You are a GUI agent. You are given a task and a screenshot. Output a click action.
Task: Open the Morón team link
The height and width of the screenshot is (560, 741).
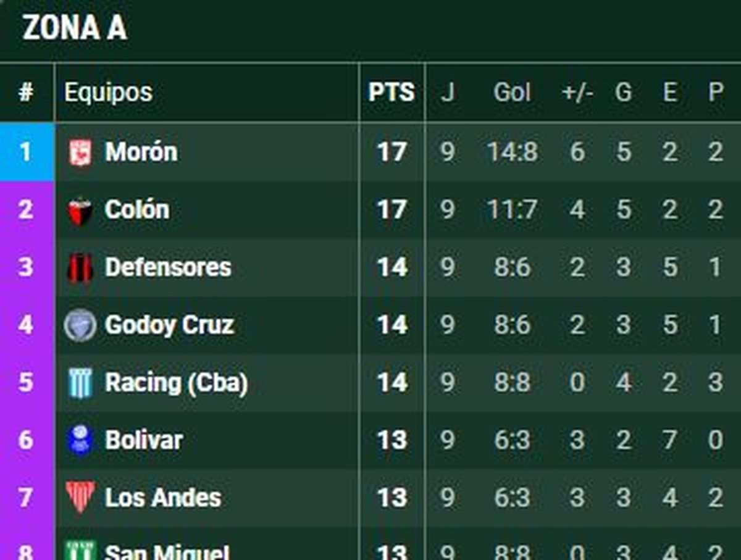(x=141, y=152)
